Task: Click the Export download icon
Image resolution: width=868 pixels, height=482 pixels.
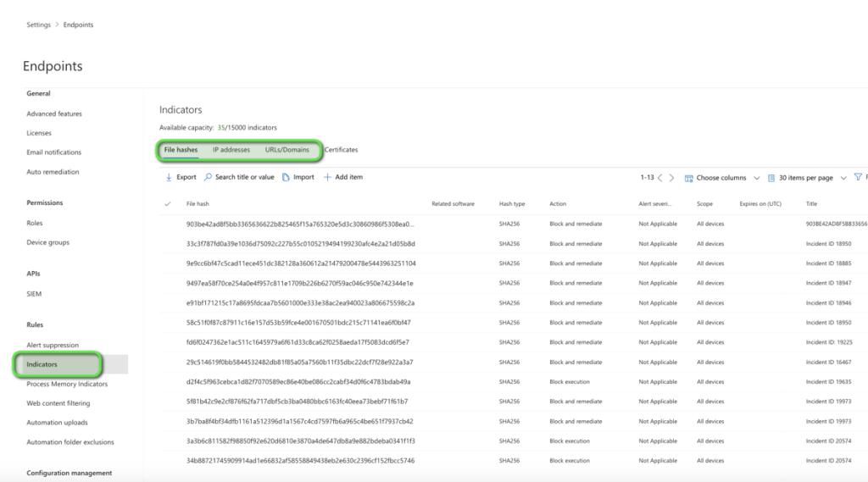Action: point(170,177)
